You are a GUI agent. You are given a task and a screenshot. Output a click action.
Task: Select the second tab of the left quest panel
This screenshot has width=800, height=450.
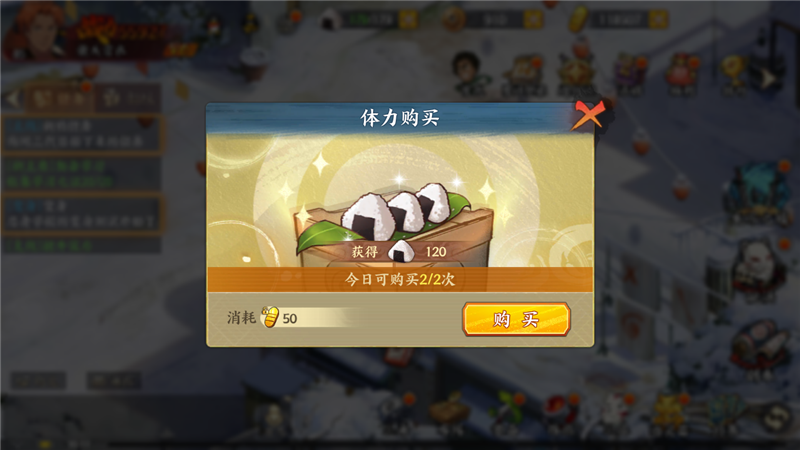click(x=128, y=98)
